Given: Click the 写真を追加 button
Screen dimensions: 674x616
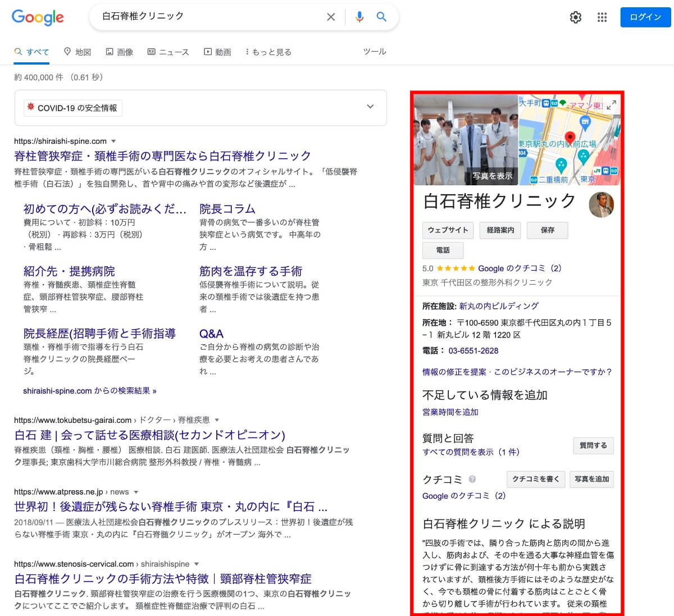Looking at the screenshot, I should click(x=592, y=479).
